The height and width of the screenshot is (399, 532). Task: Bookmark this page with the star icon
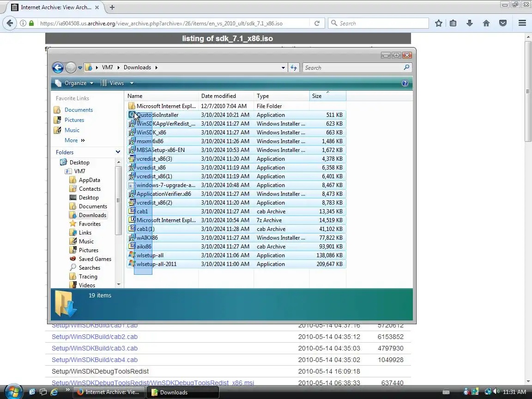[438, 23]
